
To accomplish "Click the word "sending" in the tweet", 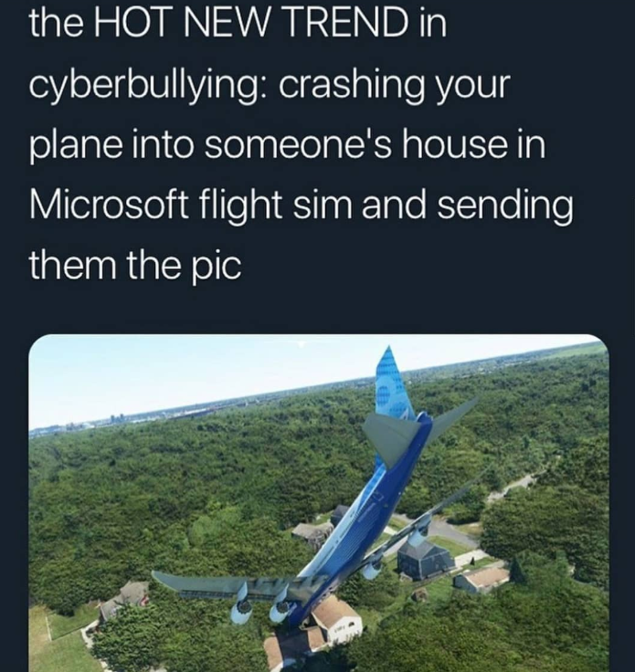I will (504, 204).
